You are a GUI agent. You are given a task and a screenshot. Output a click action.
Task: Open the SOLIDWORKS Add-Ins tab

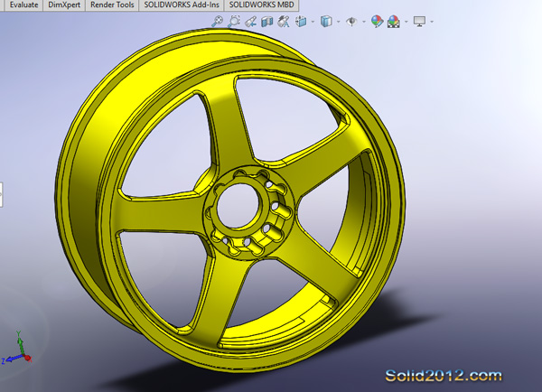[180, 5]
